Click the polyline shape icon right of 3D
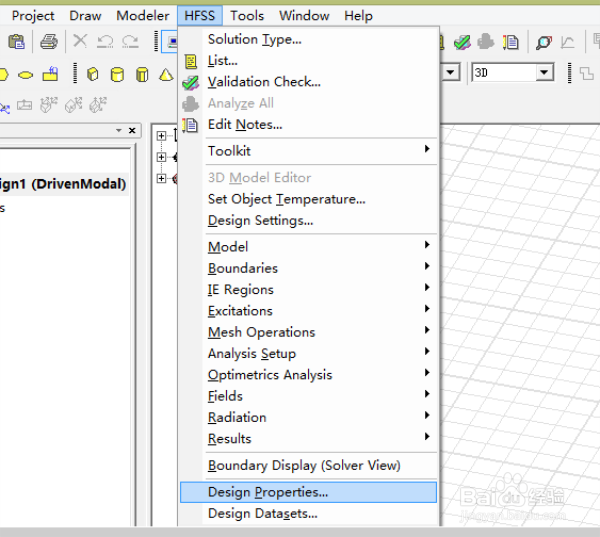This screenshot has height=537, width=600. coord(587,73)
